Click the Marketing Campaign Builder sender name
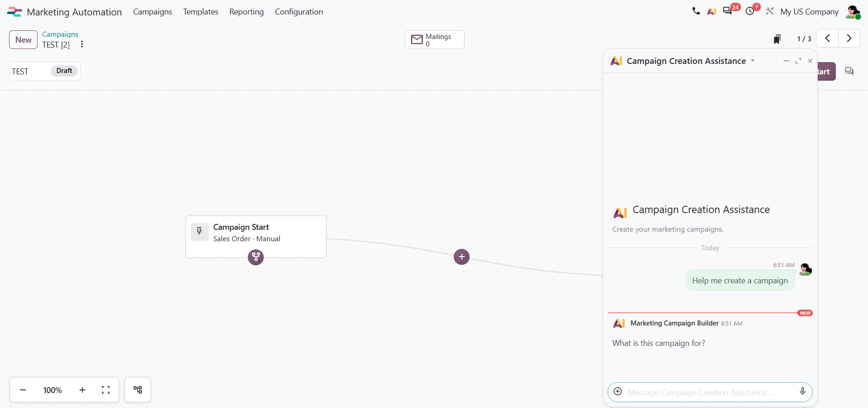Viewport: 868px width, 408px height. point(675,323)
